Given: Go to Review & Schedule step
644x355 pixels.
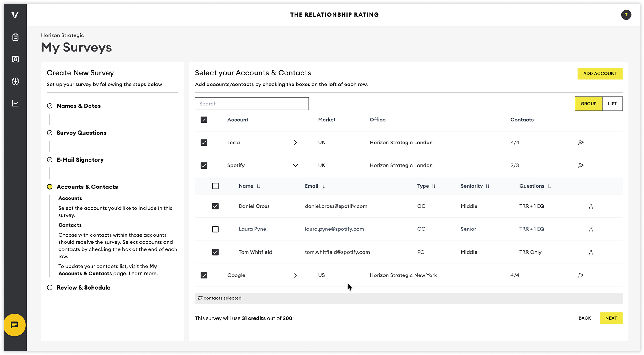Looking at the screenshot, I should [x=83, y=288].
